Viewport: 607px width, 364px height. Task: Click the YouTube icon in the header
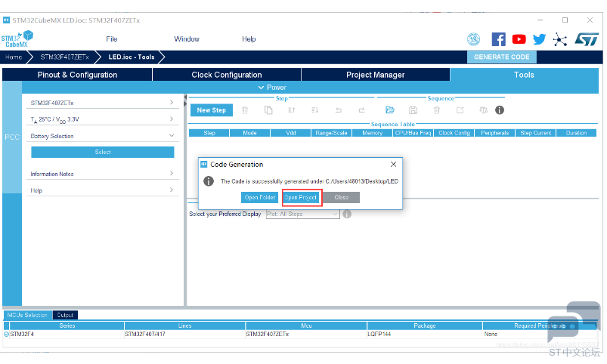tap(519, 39)
